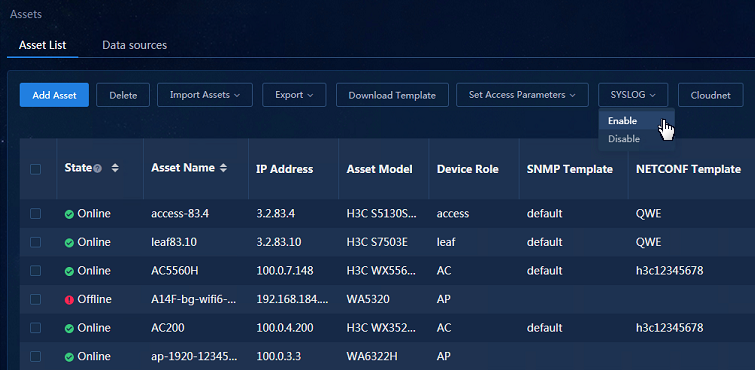Click the Add Asset button

coord(54,95)
